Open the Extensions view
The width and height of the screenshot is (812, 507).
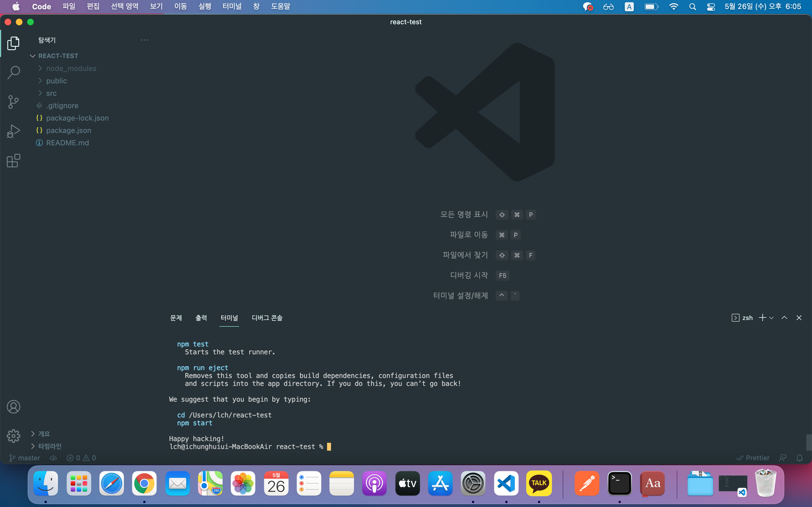point(14,161)
